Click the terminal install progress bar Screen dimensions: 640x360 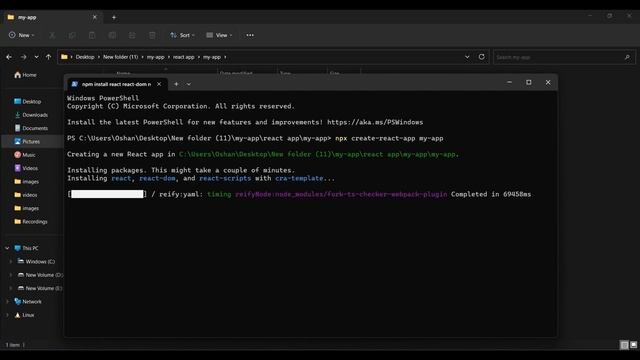[107, 194]
